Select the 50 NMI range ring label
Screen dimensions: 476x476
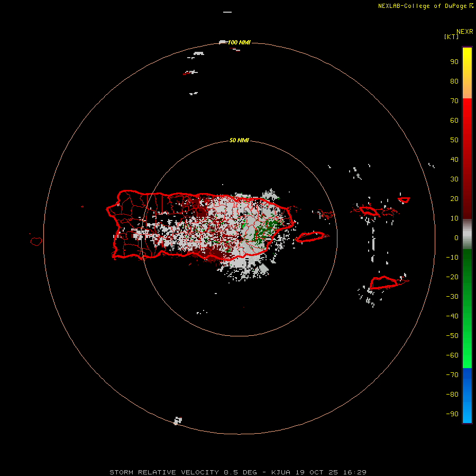pyautogui.click(x=239, y=140)
